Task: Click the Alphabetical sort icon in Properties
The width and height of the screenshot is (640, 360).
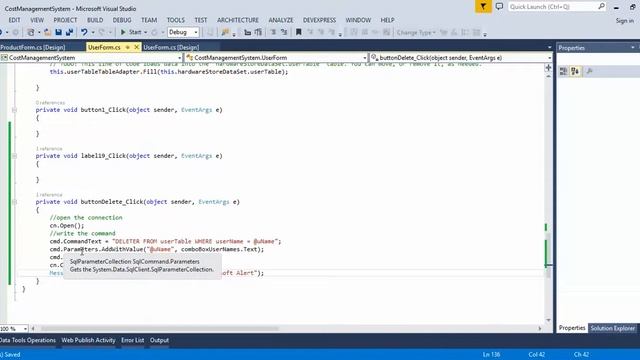Action: (x=575, y=71)
